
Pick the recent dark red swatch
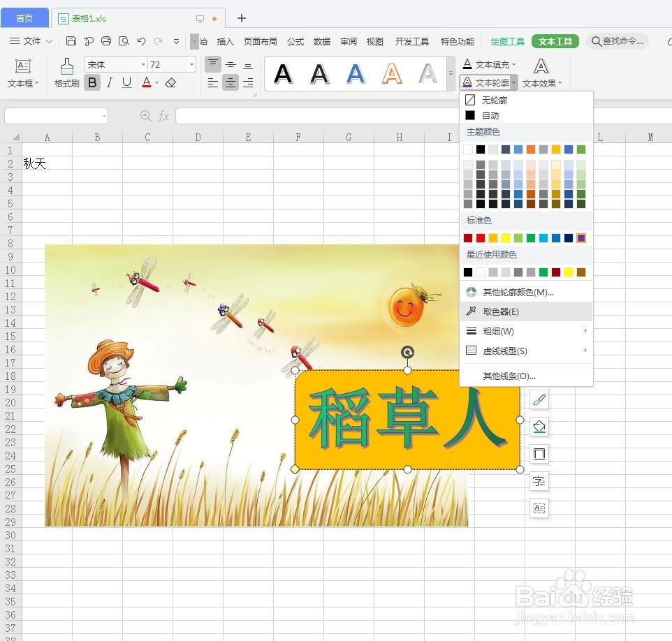click(x=556, y=272)
